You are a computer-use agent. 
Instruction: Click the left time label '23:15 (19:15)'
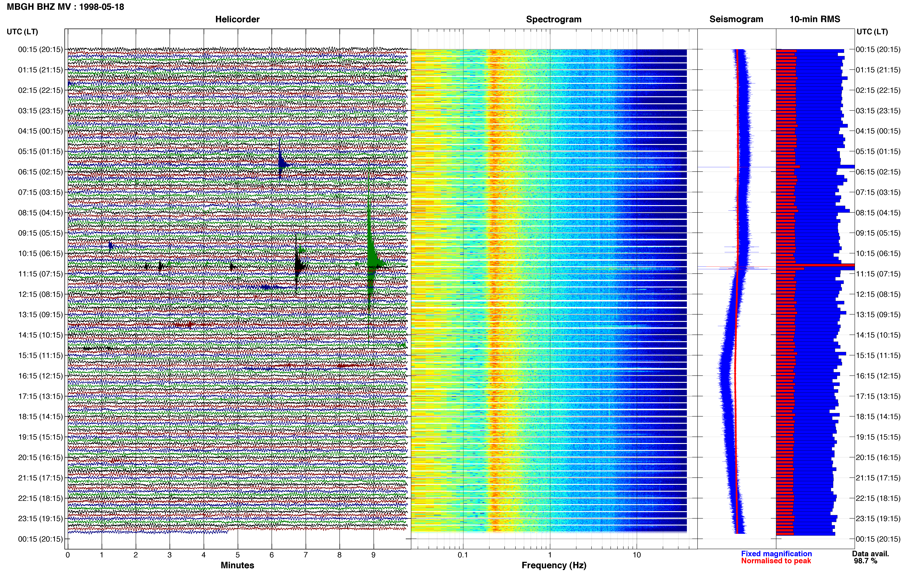(41, 519)
